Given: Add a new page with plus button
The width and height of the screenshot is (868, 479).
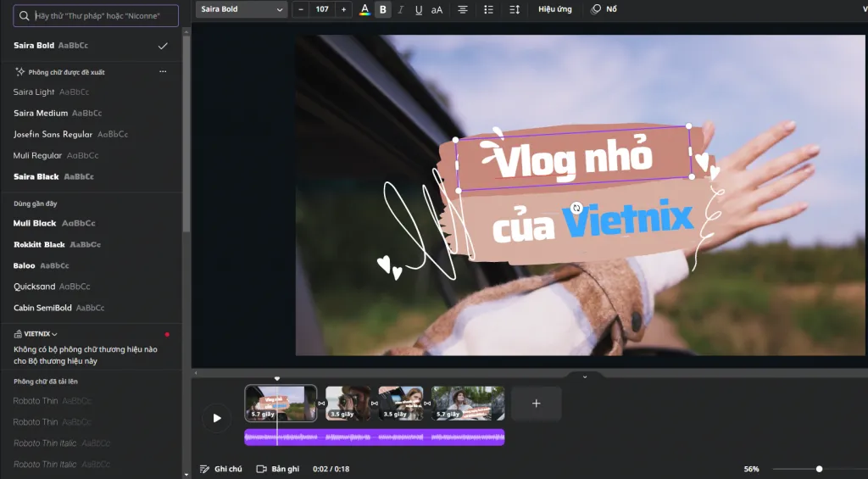Looking at the screenshot, I should (536, 404).
